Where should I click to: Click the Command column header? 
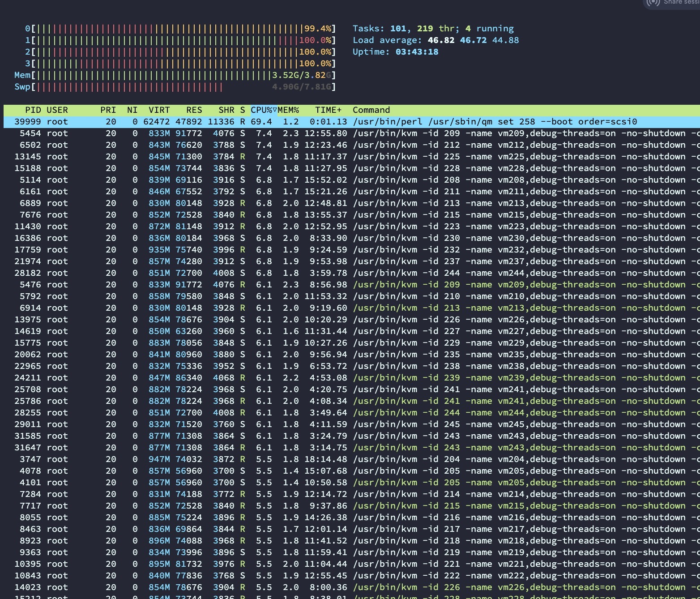pyautogui.click(x=371, y=110)
